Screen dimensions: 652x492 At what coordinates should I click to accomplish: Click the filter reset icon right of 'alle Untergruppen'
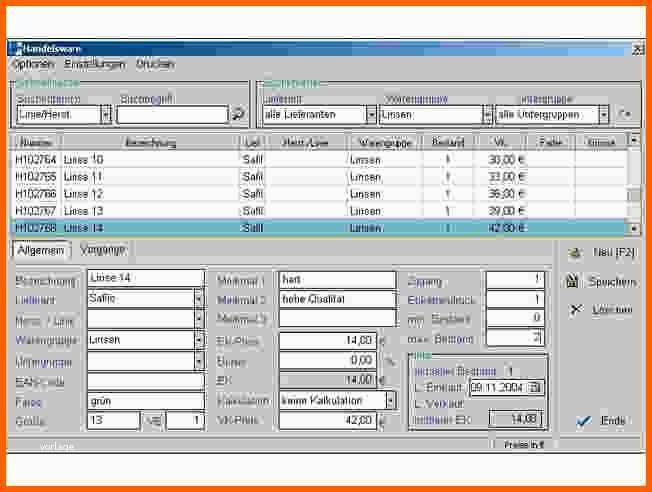pyautogui.click(x=624, y=114)
